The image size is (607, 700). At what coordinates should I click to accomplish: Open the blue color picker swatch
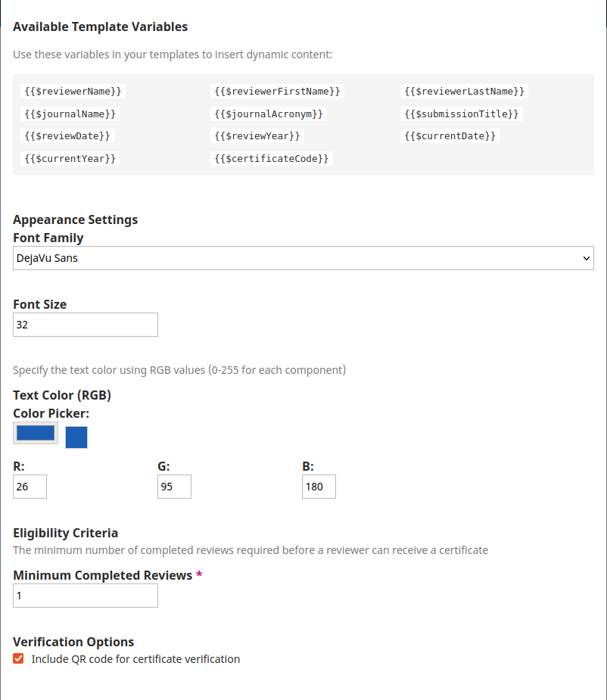pyautogui.click(x=36, y=433)
